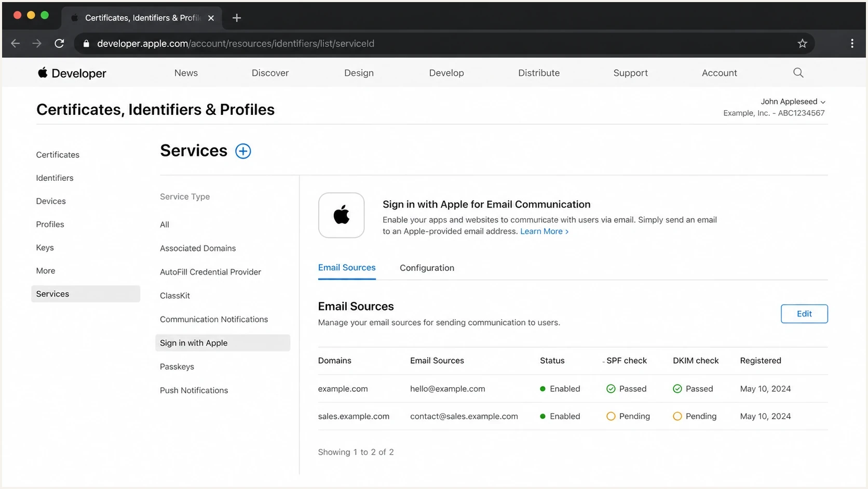Go to More in sidebar
This screenshot has width=868, height=489.
(x=45, y=271)
